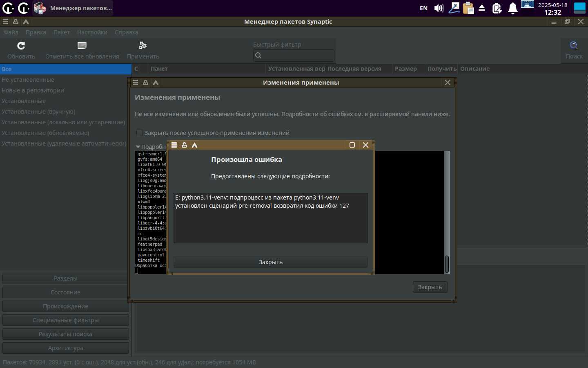Click the volume speaker tray icon

pos(439,8)
